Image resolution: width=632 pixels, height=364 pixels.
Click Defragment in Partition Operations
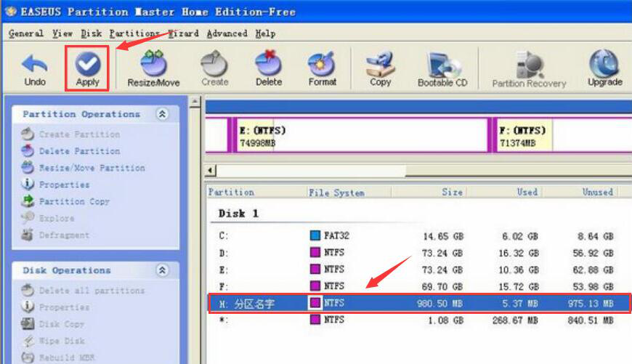[56, 235]
